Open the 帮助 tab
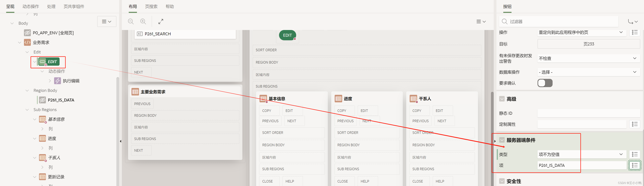Image resolution: width=644 pixels, height=186 pixels. pyautogui.click(x=170, y=7)
